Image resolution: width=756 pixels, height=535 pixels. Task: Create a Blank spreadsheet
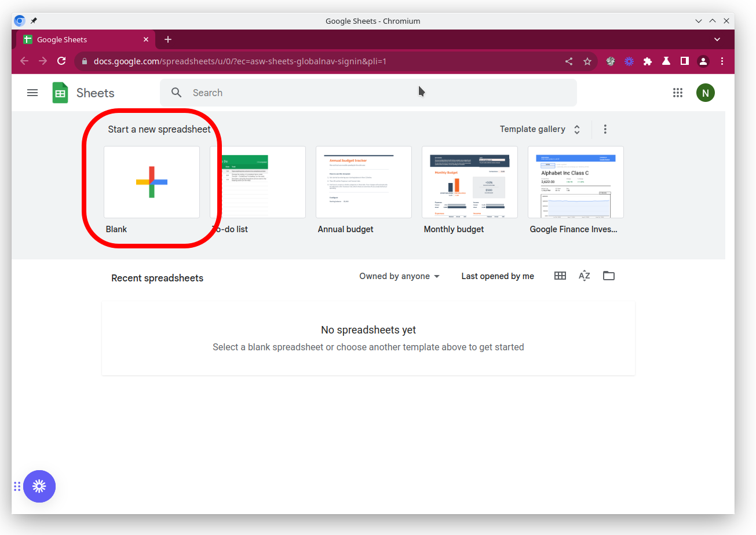pos(152,182)
